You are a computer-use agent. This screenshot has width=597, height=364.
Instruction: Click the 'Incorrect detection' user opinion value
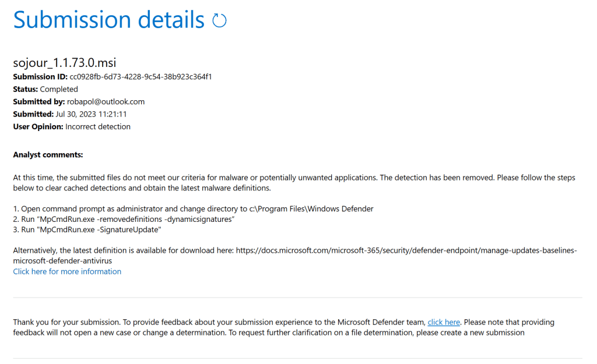98,126
